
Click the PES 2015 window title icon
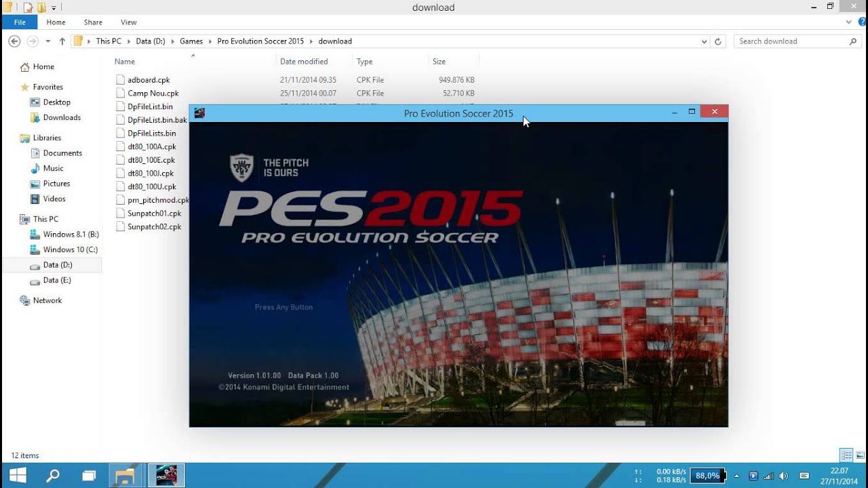tap(199, 113)
